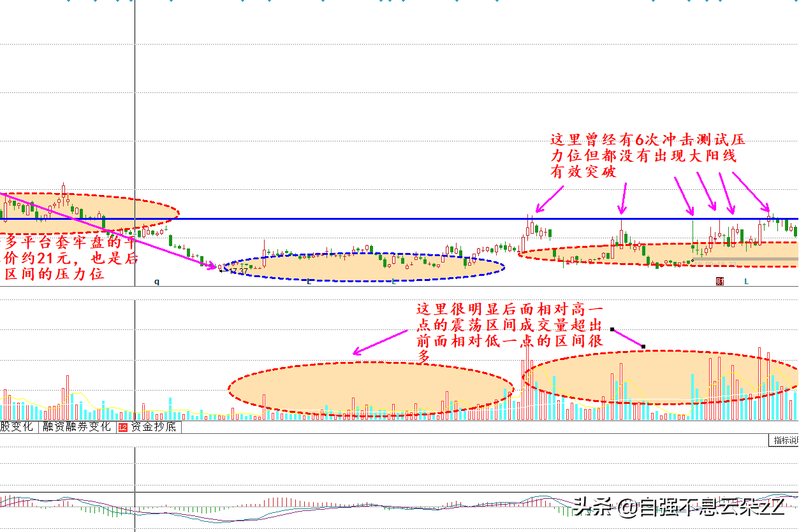Click the 指标说明 button

point(785,440)
